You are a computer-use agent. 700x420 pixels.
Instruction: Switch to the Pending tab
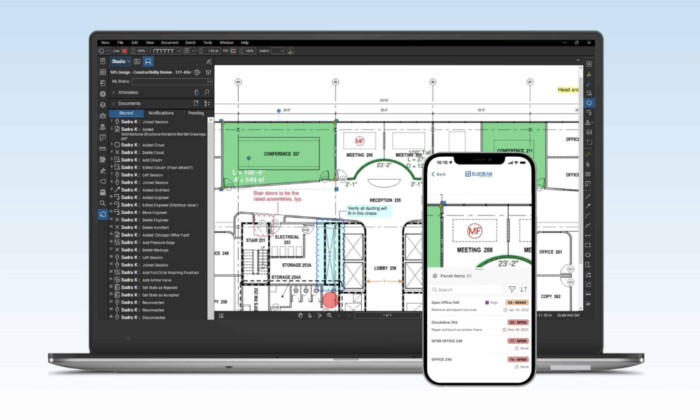coord(198,113)
